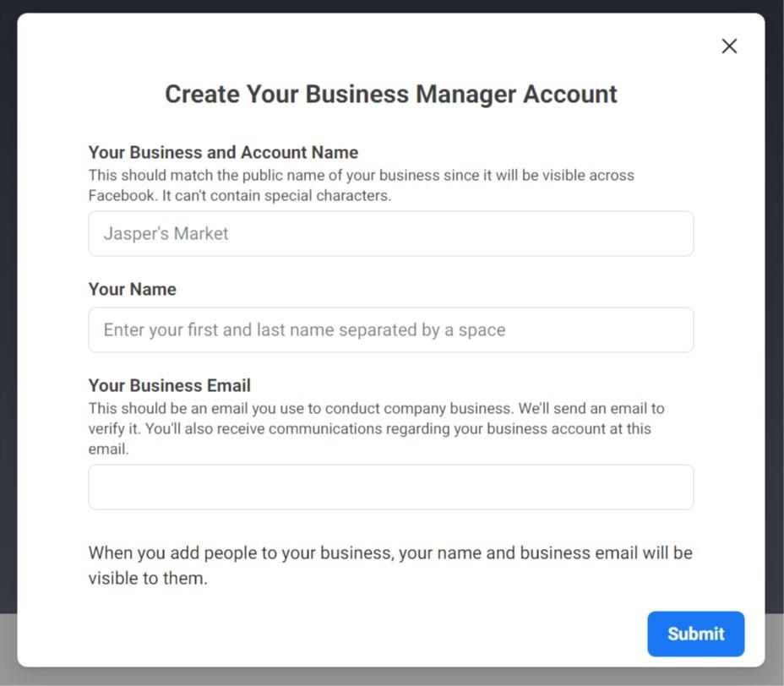Viewport: 784px width, 686px height.
Task: Click the Your Name label
Action: tap(132, 289)
